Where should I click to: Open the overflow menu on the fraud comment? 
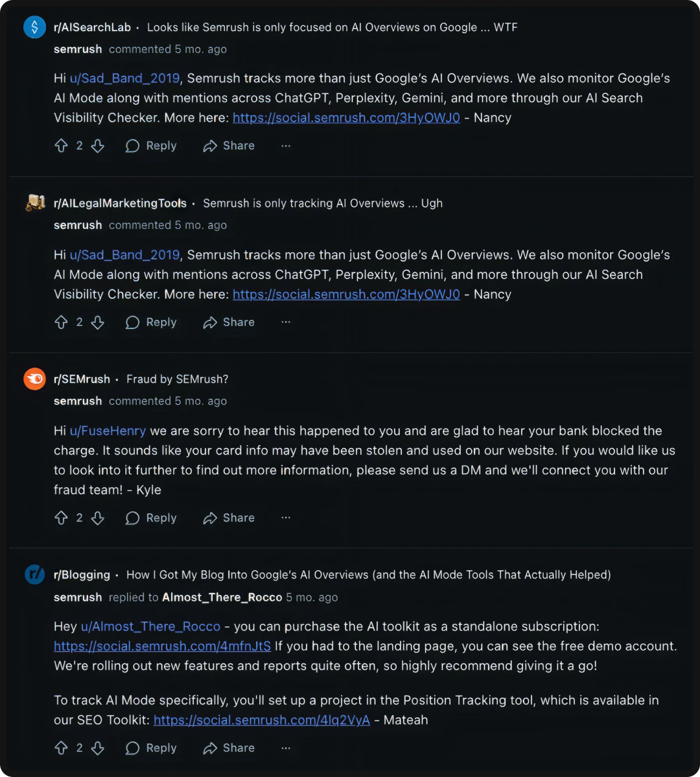286,518
